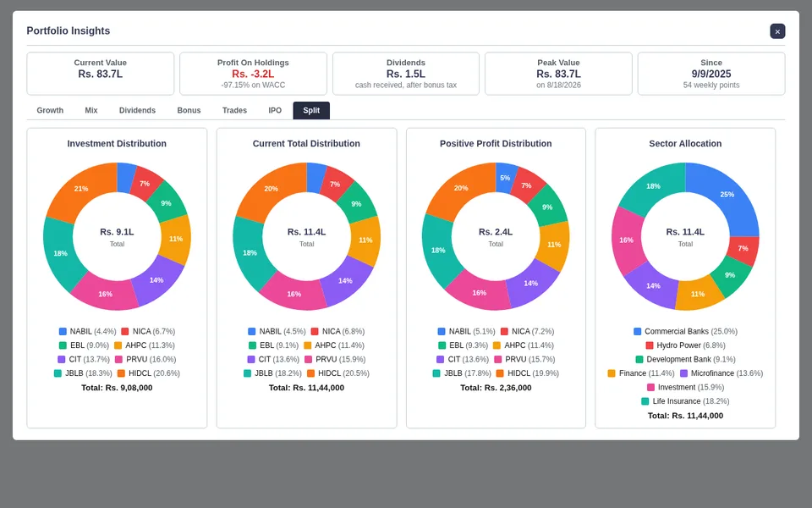Toggle Hydro Power (6.8%) legend item

(x=685, y=345)
